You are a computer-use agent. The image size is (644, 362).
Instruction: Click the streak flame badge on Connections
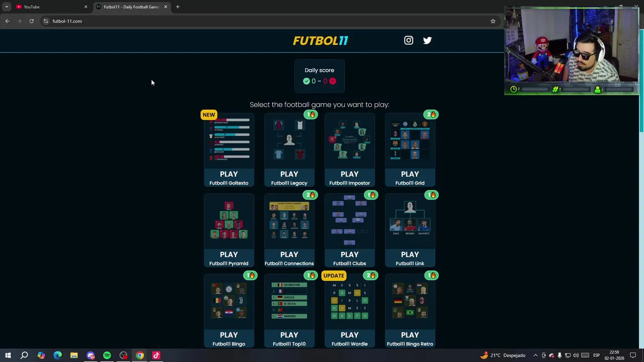(x=310, y=195)
